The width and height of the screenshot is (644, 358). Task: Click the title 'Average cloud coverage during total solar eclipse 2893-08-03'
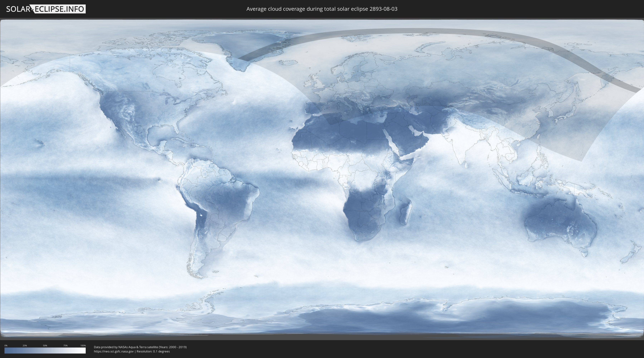(322, 9)
